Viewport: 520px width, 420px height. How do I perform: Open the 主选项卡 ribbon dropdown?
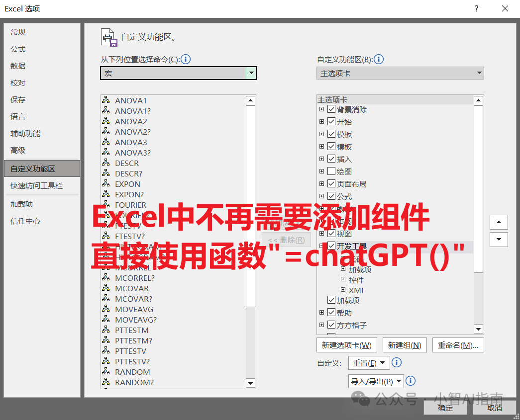pos(400,73)
